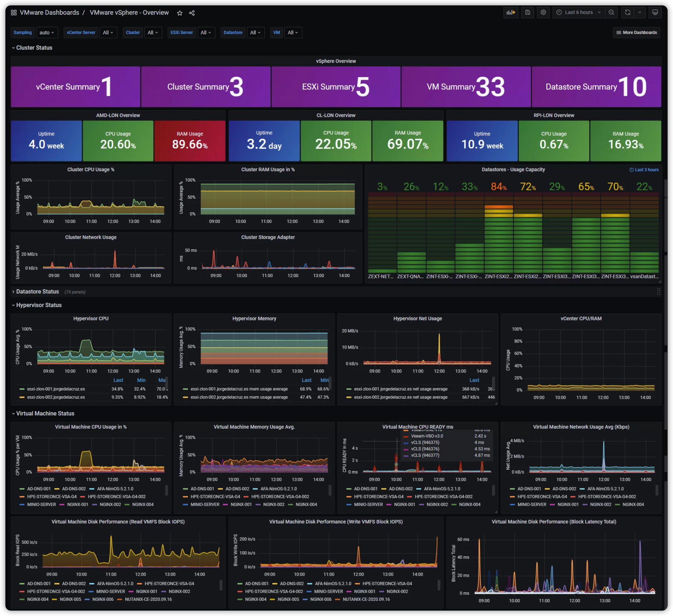Open the Datastore All dropdown
Viewport: 673px width, 616px height.
point(256,33)
